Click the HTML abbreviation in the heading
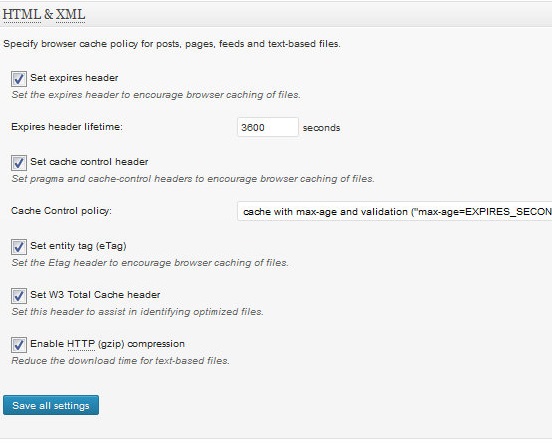The width and height of the screenshot is (552, 443). 22,14
